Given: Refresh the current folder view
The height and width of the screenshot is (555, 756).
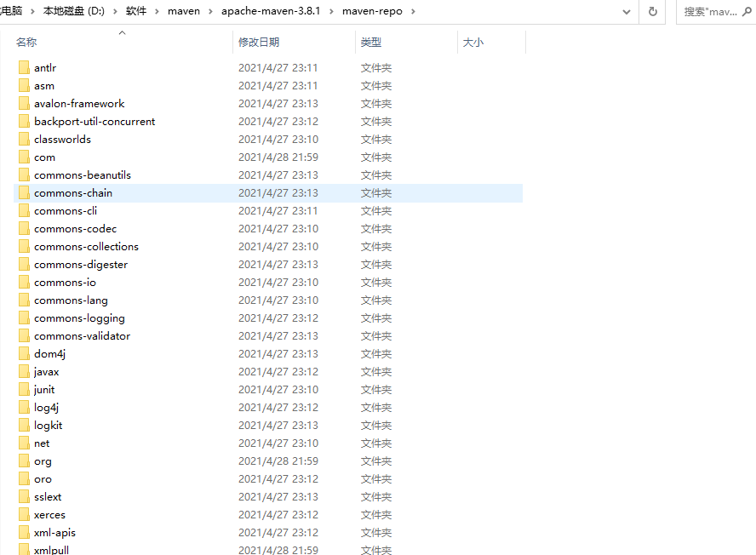Looking at the screenshot, I should (653, 11).
